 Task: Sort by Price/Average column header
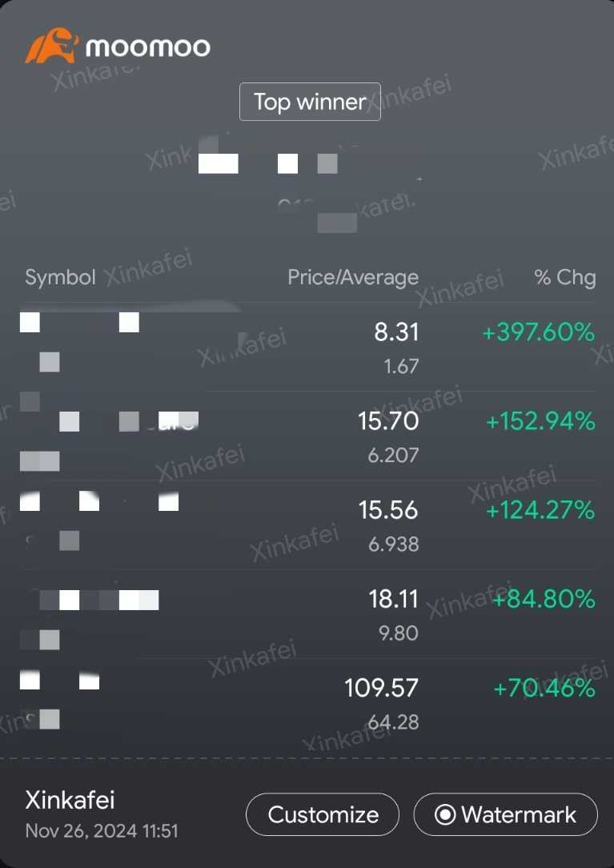pos(353,277)
